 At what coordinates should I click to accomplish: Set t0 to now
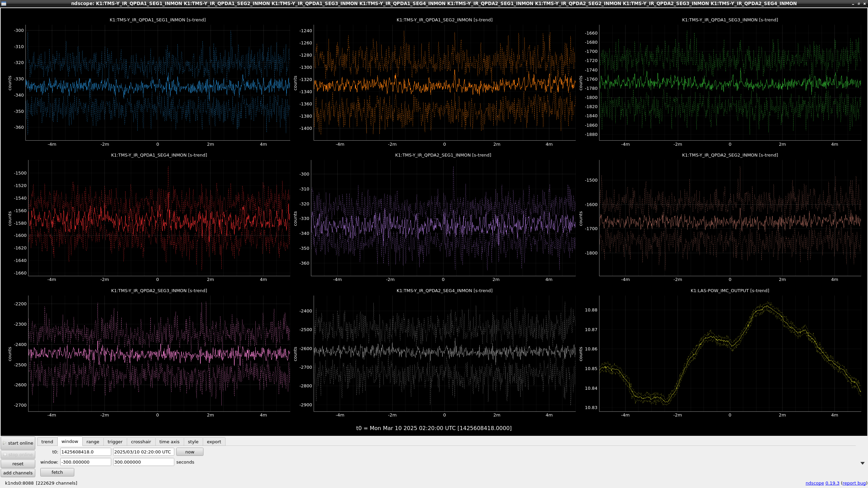click(x=190, y=452)
